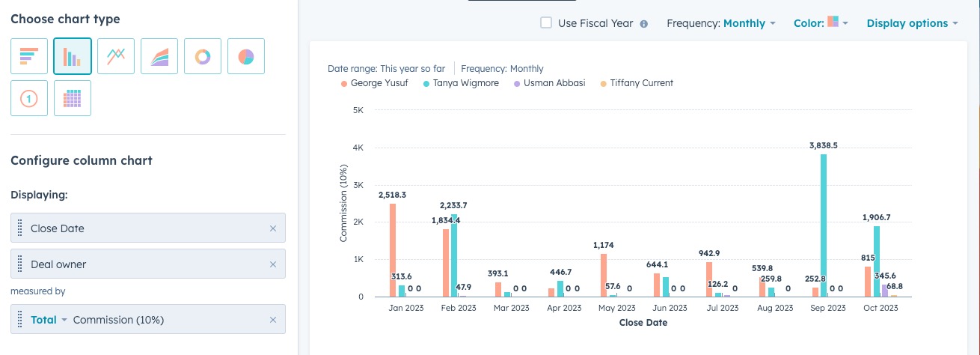980x355 pixels.
Task: Click the Fiscal Year info icon
Action: pyautogui.click(x=643, y=23)
